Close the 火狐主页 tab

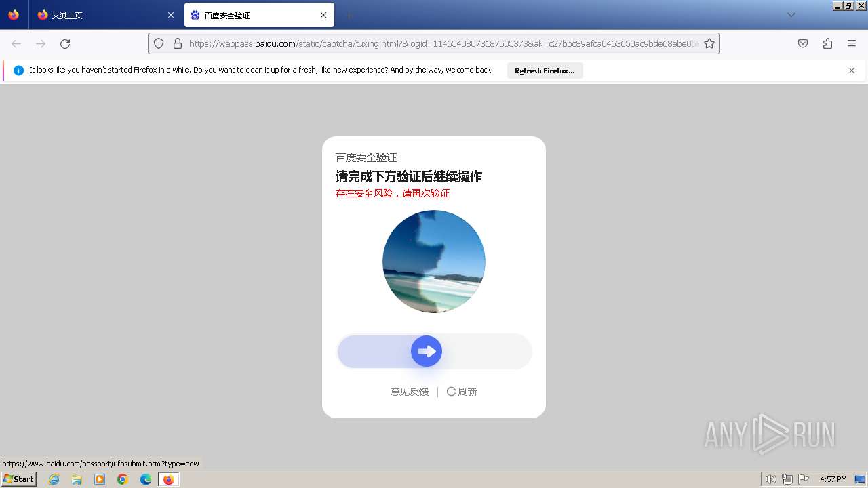click(170, 15)
